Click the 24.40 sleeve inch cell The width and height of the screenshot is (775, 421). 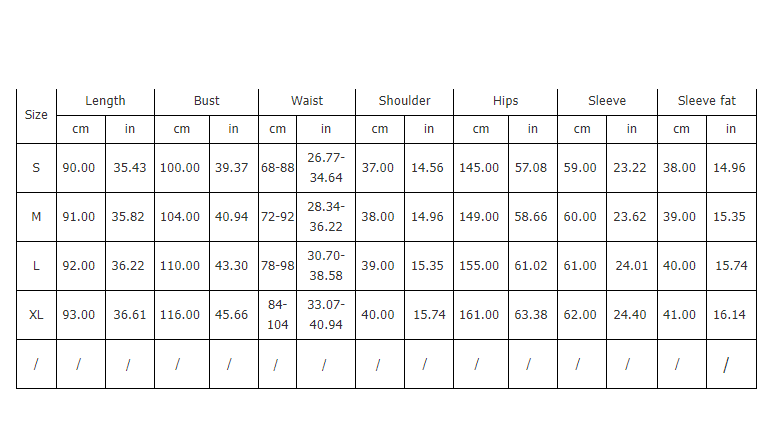pyautogui.click(x=630, y=315)
